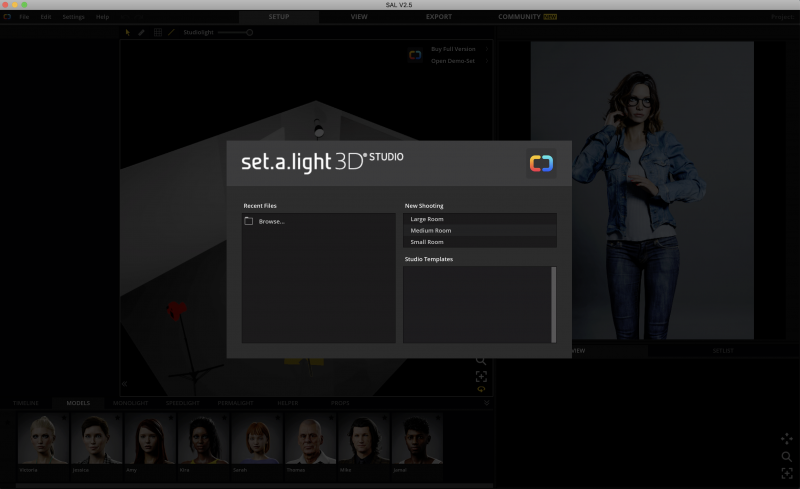Open the MONOLIGHT tab

(x=131, y=403)
